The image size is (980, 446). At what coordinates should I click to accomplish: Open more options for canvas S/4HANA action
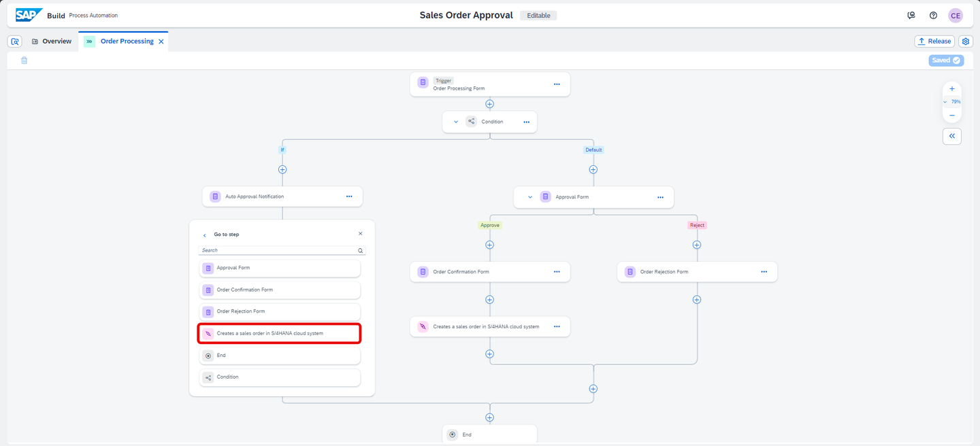[557, 326]
